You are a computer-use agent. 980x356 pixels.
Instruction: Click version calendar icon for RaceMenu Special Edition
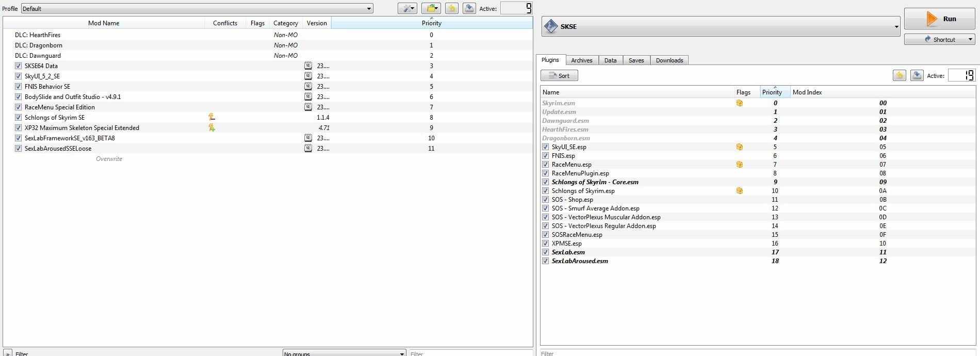click(x=308, y=107)
